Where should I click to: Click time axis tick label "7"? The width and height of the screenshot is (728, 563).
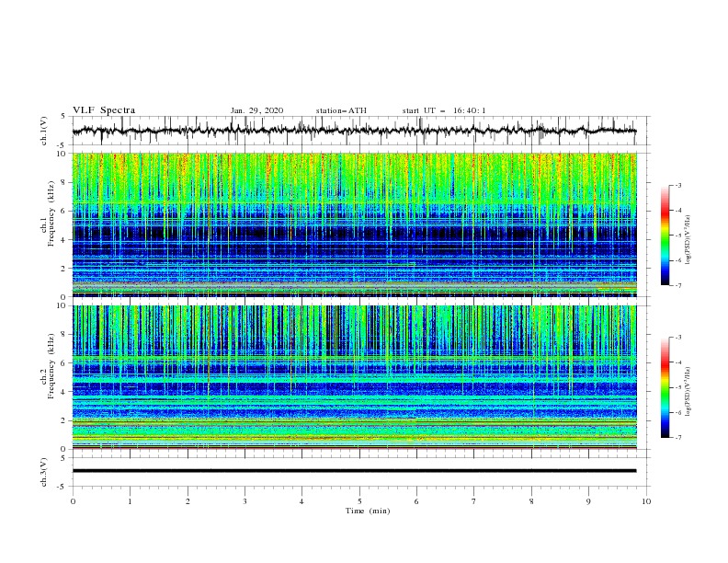474,501
